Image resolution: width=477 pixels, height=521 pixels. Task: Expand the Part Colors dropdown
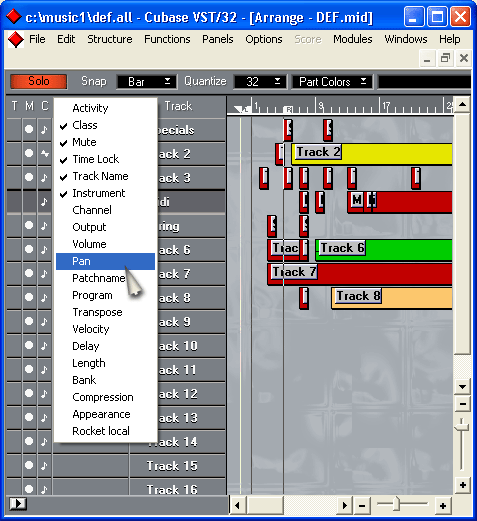click(332, 82)
